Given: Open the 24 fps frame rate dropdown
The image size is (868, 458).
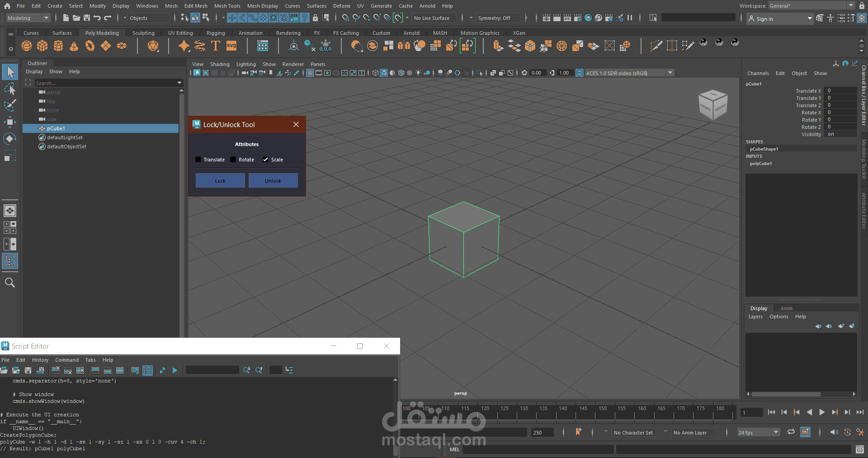Looking at the screenshot, I should pos(759,432).
